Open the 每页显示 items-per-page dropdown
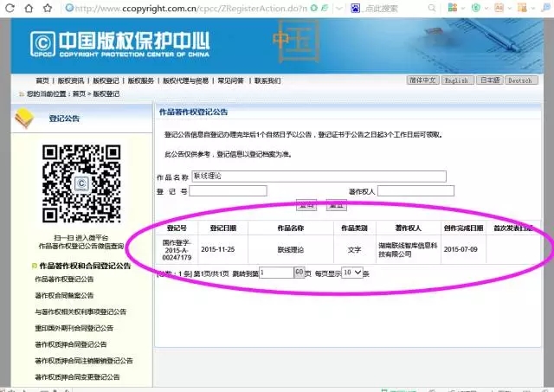The width and height of the screenshot is (554, 392). (351, 272)
